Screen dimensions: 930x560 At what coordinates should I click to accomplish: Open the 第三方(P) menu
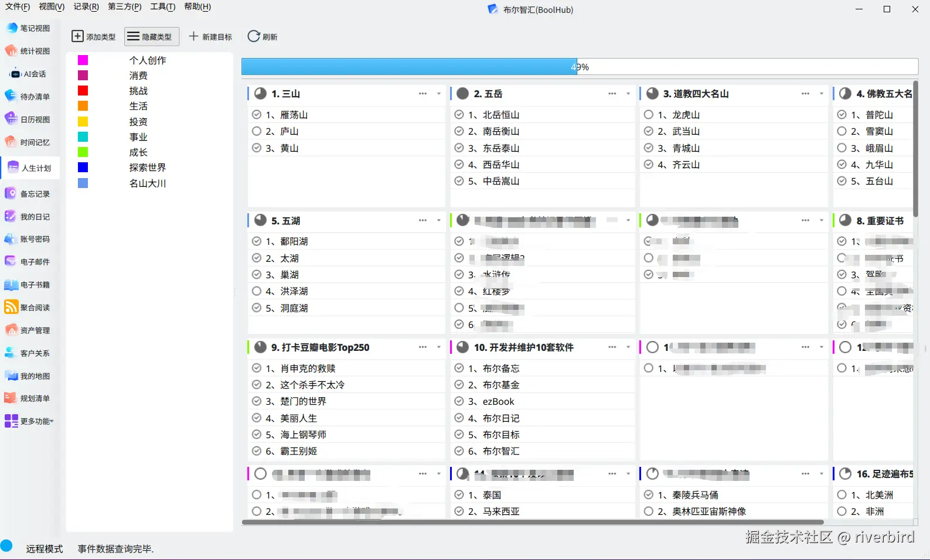click(x=125, y=6)
